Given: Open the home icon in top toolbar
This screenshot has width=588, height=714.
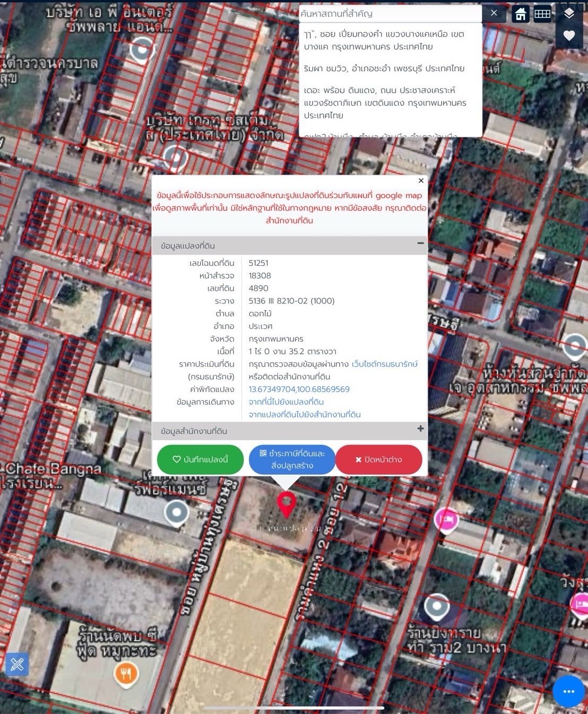Looking at the screenshot, I should [520, 14].
